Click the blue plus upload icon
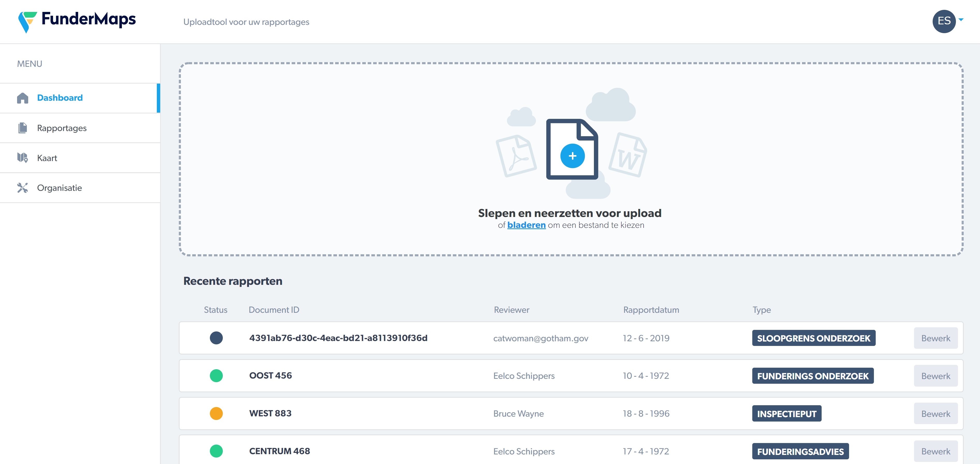980x464 pixels. tap(572, 156)
